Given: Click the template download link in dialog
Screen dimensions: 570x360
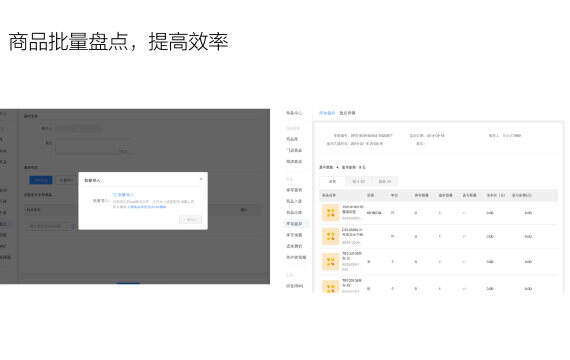Looking at the screenshot, I should pos(146,207).
